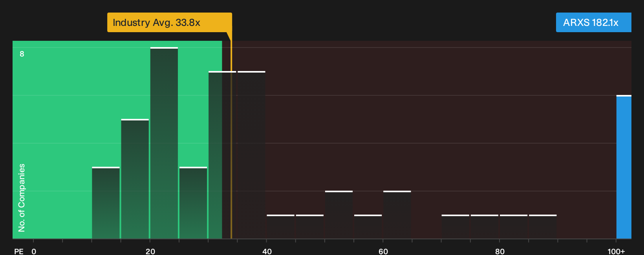Select the blue ARXS 100+ bar
This screenshot has width=644, height=255.
[624, 167]
